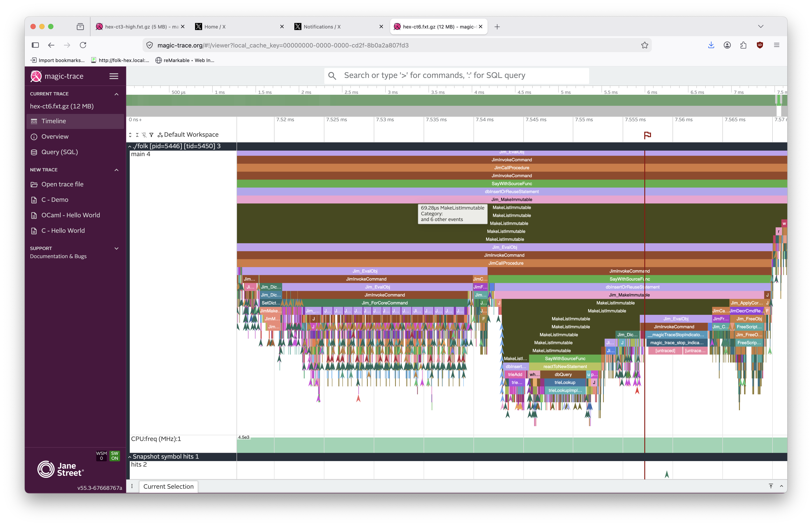Click the search and command input field
The width and height of the screenshot is (812, 526).
coord(456,76)
